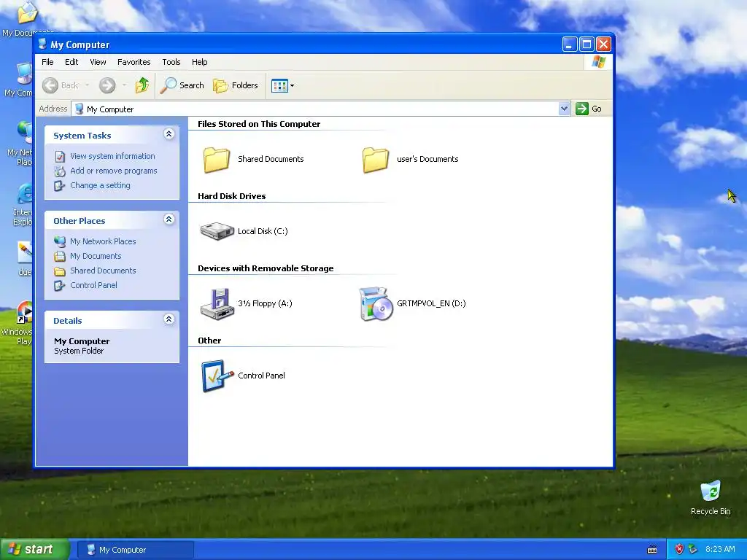Open the Back history dropdown arrow
Screen dimensions: 747x560
click(x=88, y=85)
